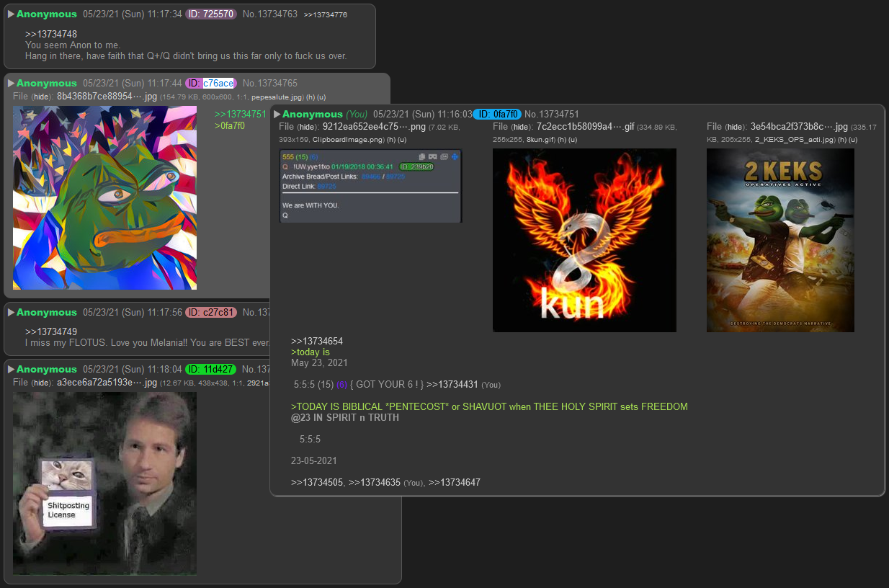Open file link 3e54bca2f373b8c….jpg
889x588 pixels.
(798, 127)
